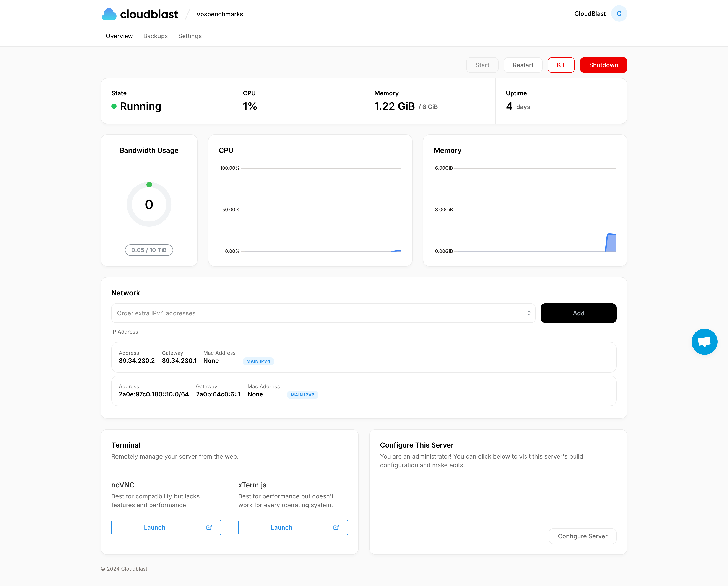Click the MAIN IPV4 badge
Viewport: 728px width, 586px height.
tap(258, 361)
